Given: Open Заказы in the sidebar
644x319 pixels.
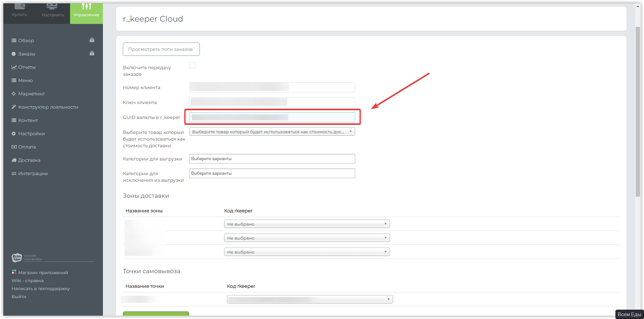Looking at the screenshot, I should pos(27,54).
